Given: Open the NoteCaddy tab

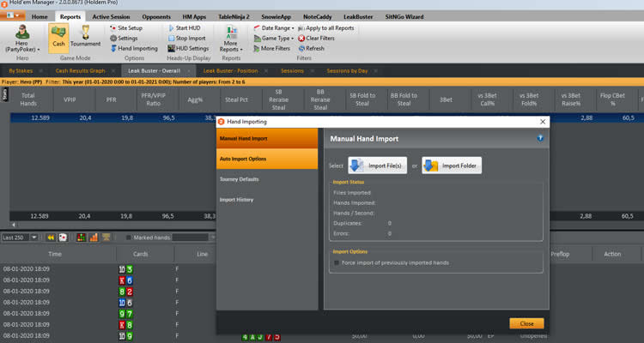Looking at the screenshot, I should [318, 17].
